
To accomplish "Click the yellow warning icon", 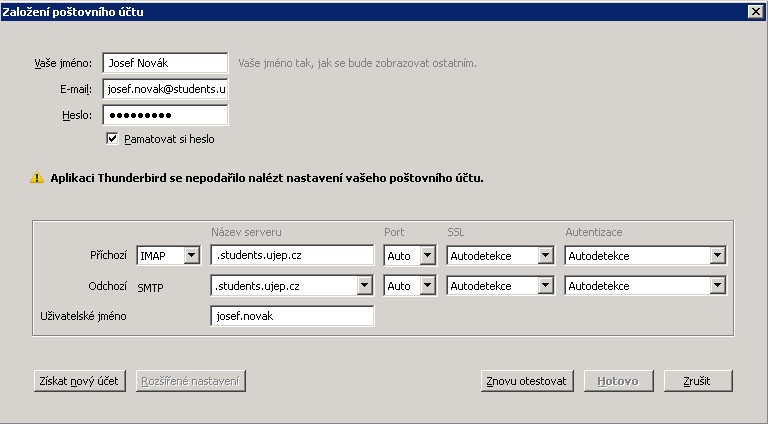I will pyautogui.click(x=37, y=178).
